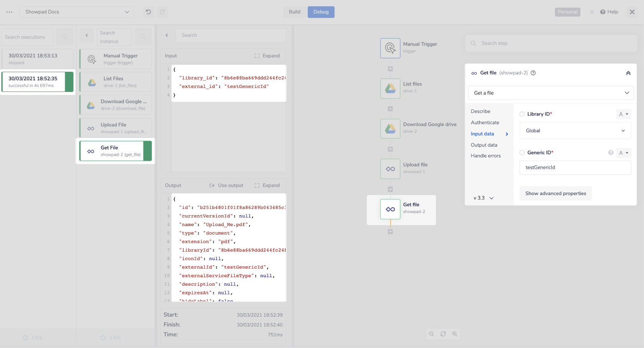The image size is (644, 348).
Task: Select the Generic ID radio button
Action: (522, 153)
